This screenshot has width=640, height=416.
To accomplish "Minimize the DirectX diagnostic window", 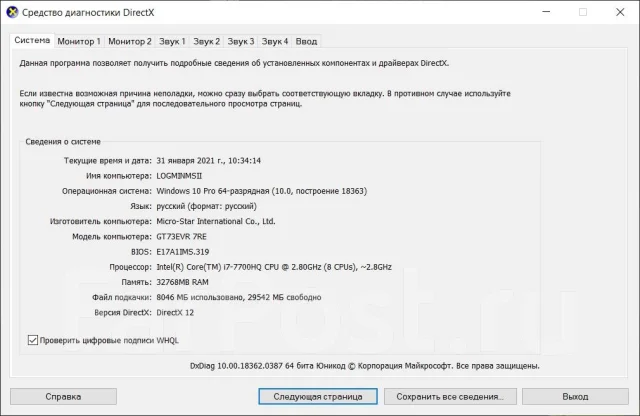I will 546,12.
